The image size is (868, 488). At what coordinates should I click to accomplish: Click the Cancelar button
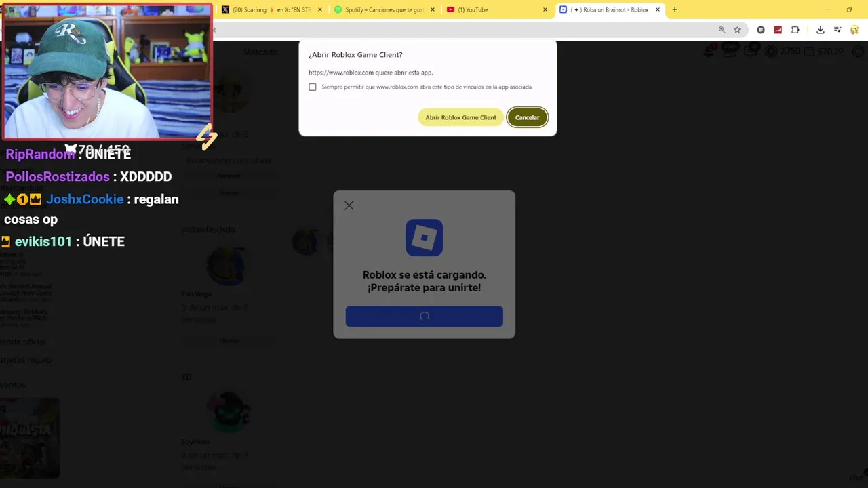coord(527,117)
